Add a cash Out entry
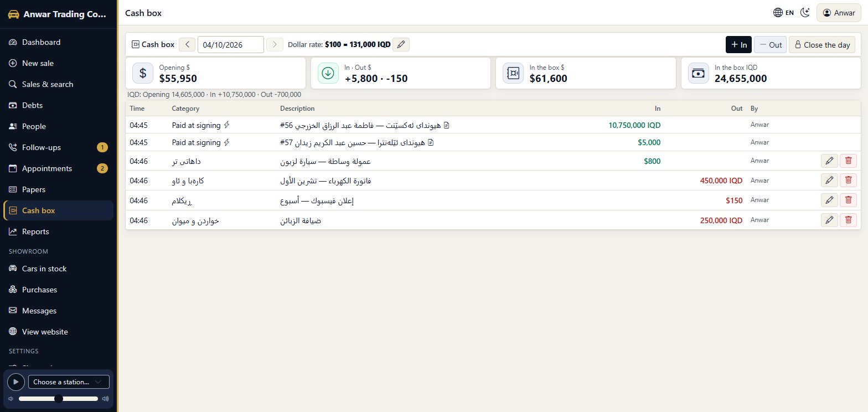Image resolution: width=868 pixels, height=412 pixels. coord(770,45)
